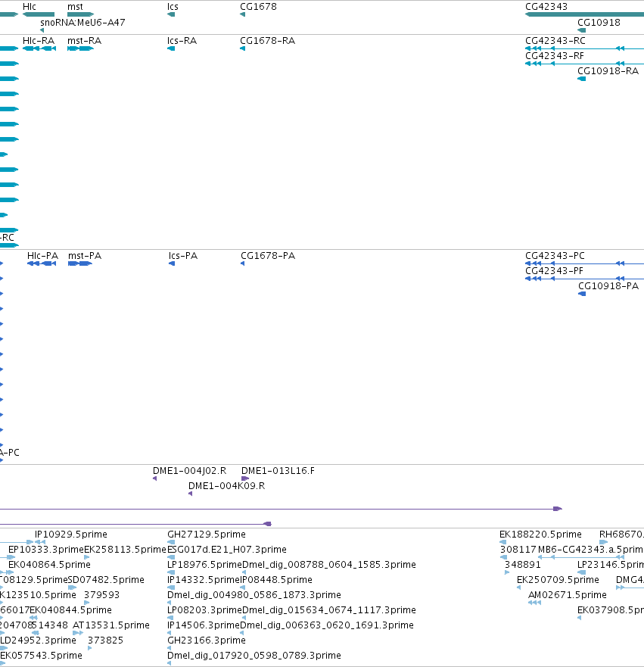Click the DME1-004J02.R feature label
The width and height of the screenshot is (644, 667).
(x=190, y=471)
